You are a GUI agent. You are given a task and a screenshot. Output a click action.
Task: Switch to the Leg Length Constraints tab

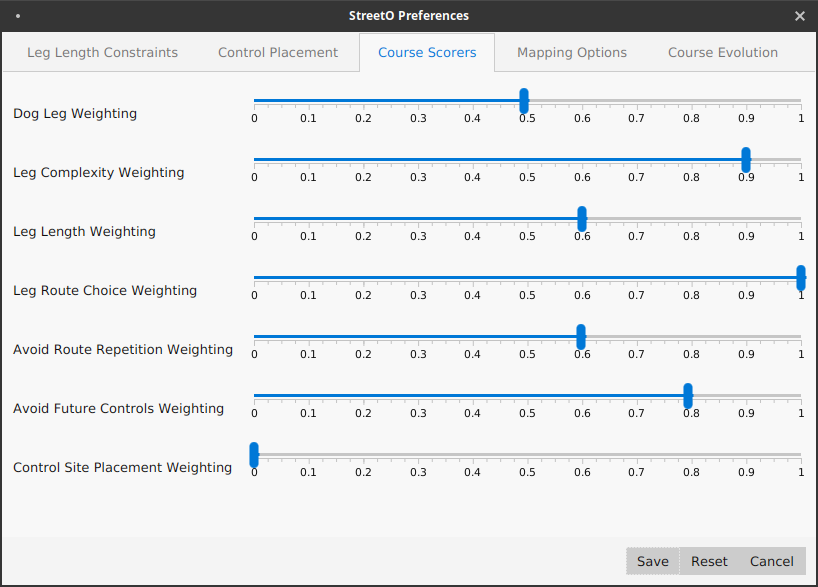point(102,53)
